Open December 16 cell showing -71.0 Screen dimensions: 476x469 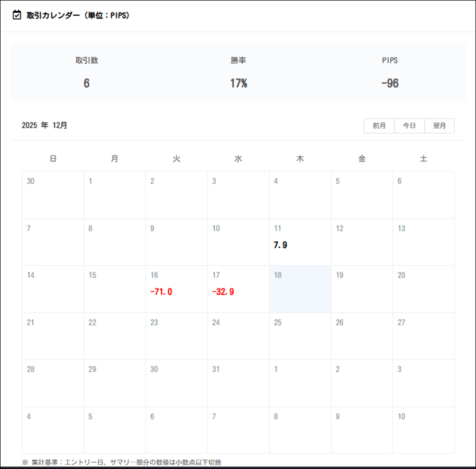tap(176, 289)
